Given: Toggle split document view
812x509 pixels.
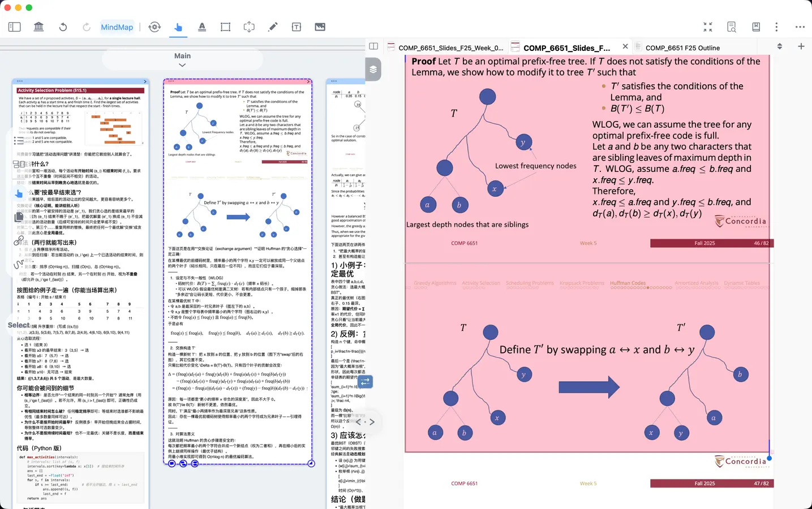Looking at the screenshot, I should click(x=373, y=46).
